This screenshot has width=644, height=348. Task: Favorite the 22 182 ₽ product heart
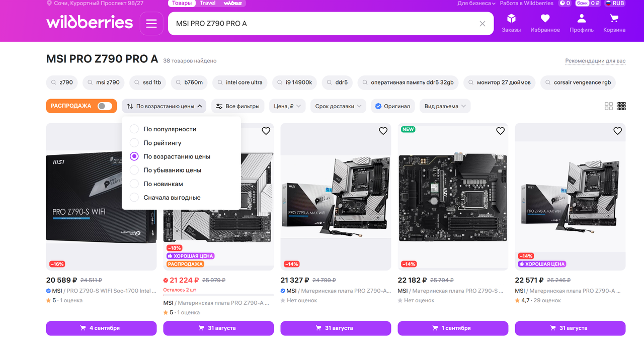coord(500,131)
